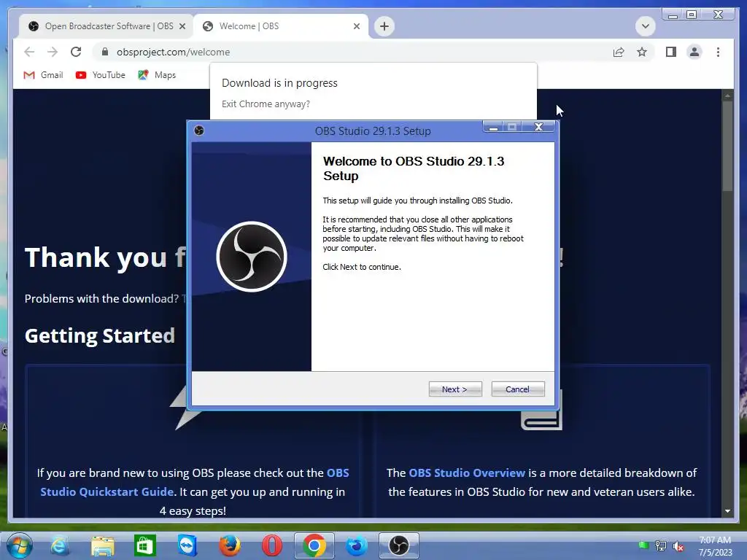Click the muted volume tray icon
The width and height of the screenshot is (747, 560).
pyautogui.click(x=678, y=546)
